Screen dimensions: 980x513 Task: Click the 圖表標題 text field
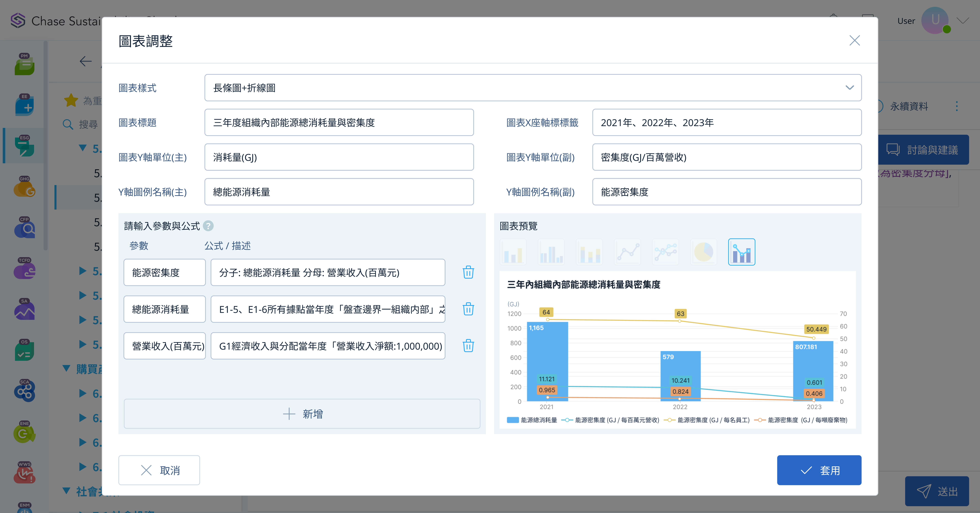coord(339,122)
